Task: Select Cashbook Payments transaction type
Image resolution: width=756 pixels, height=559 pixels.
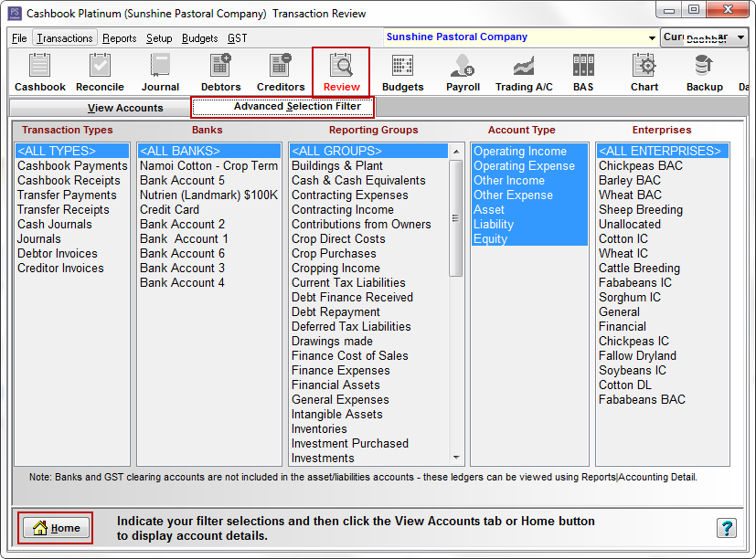Action: pyautogui.click(x=72, y=165)
